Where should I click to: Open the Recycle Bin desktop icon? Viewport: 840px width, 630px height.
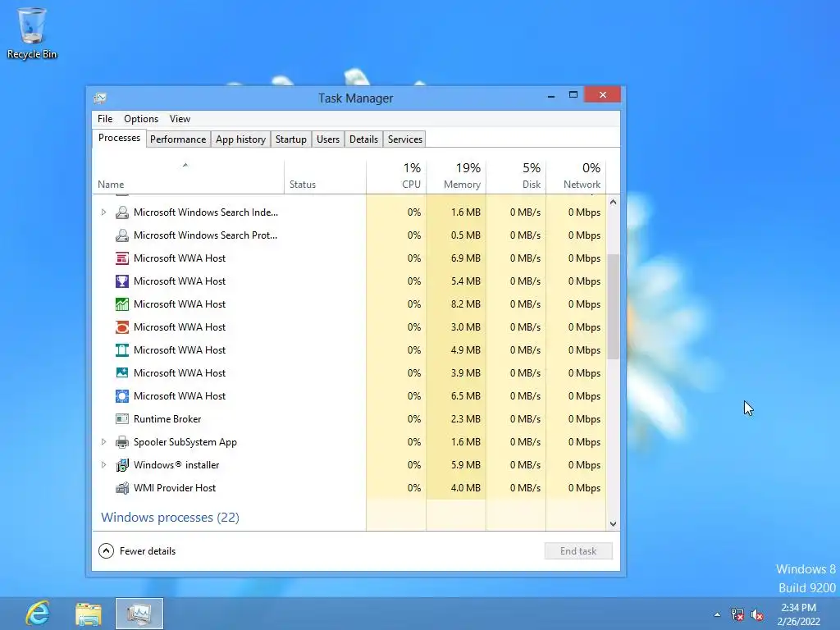32,32
